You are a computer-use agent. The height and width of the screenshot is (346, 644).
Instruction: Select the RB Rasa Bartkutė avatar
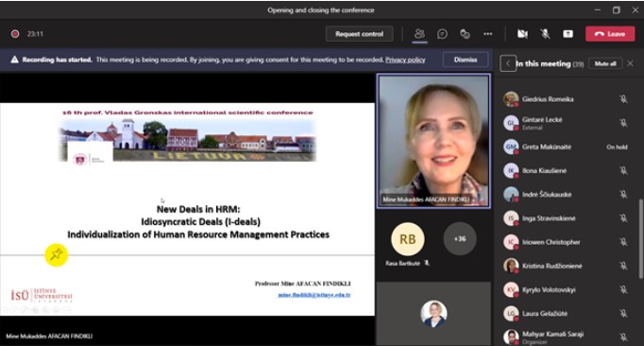pyautogui.click(x=407, y=239)
